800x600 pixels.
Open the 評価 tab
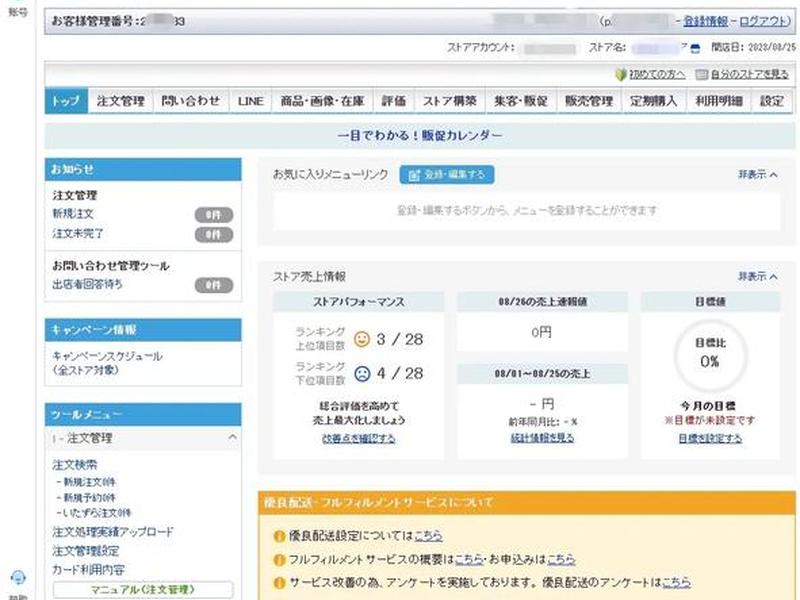[x=394, y=101]
